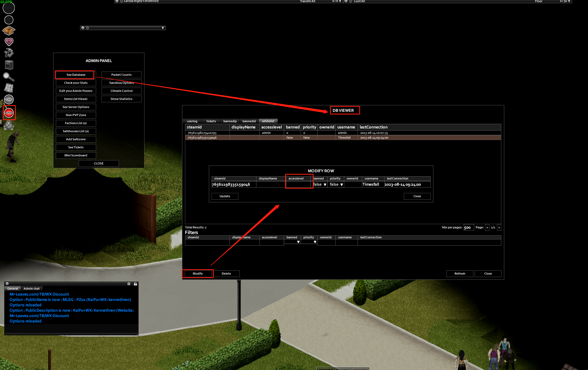The height and width of the screenshot is (370, 588).
Task: Switch to the bannedid tab
Action: click(x=249, y=121)
